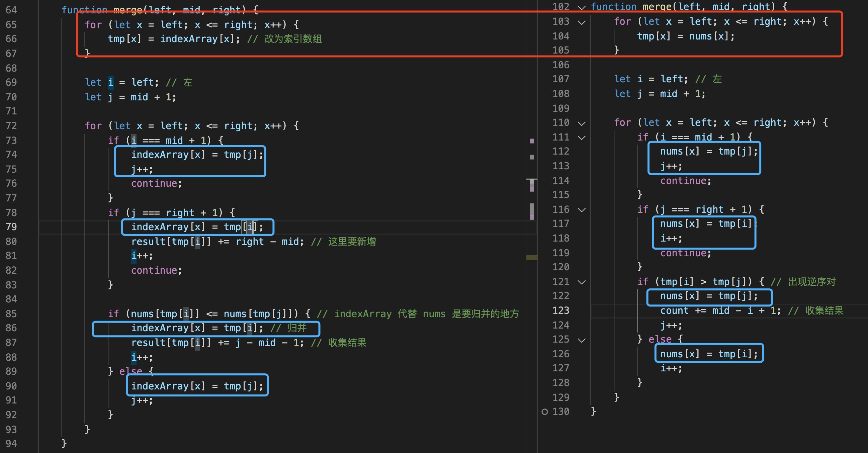Click 'indexArray' on line 66
Image resolution: width=868 pixels, height=453 pixels.
pos(189,39)
